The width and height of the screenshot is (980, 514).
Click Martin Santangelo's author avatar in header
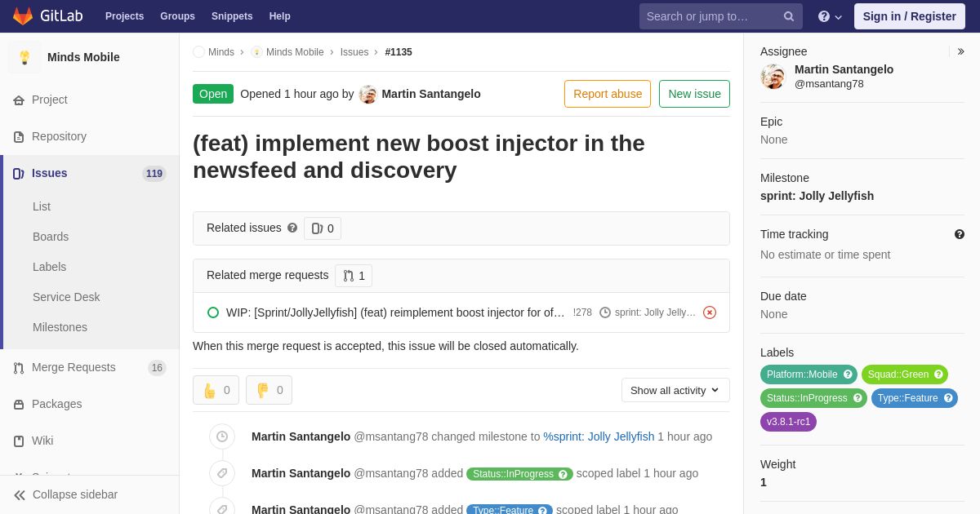[x=368, y=94]
